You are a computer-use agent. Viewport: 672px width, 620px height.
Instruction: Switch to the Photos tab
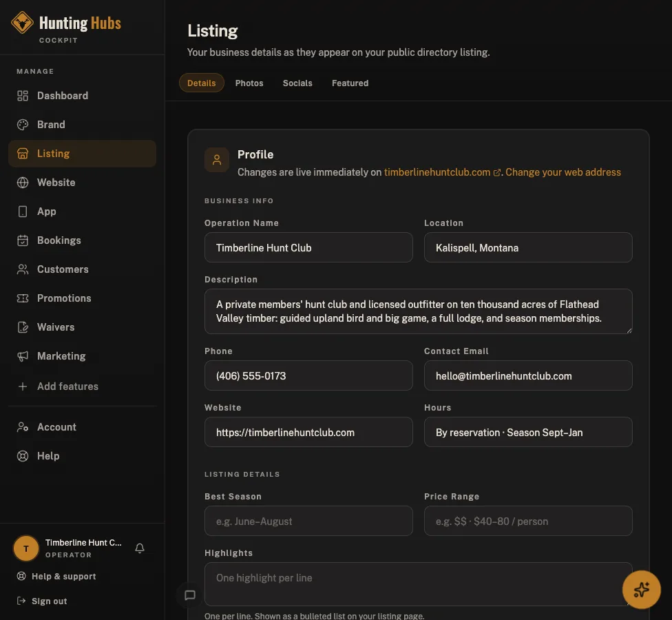(x=249, y=83)
